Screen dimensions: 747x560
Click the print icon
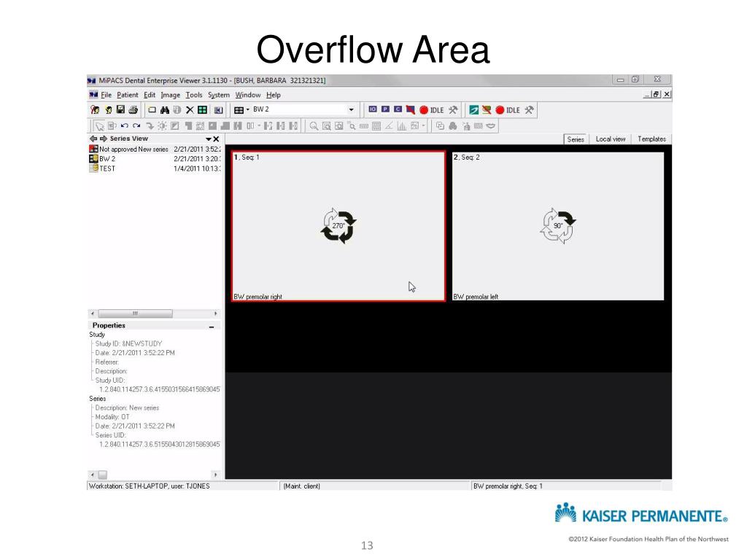[133, 110]
